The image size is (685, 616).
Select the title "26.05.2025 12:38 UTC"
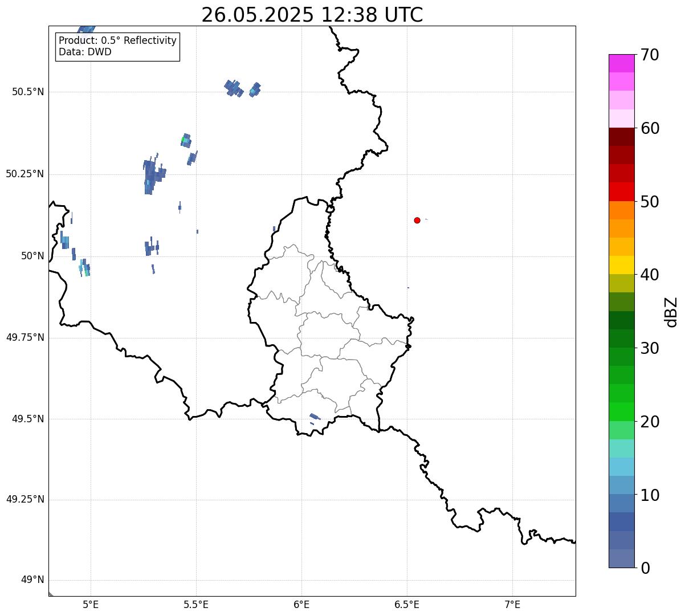click(312, 15)
